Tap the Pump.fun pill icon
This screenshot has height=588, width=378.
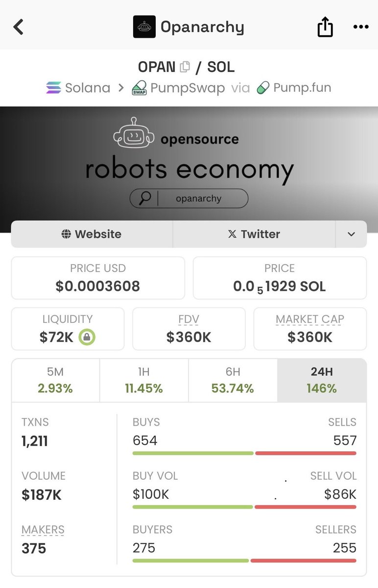point(263,88)
